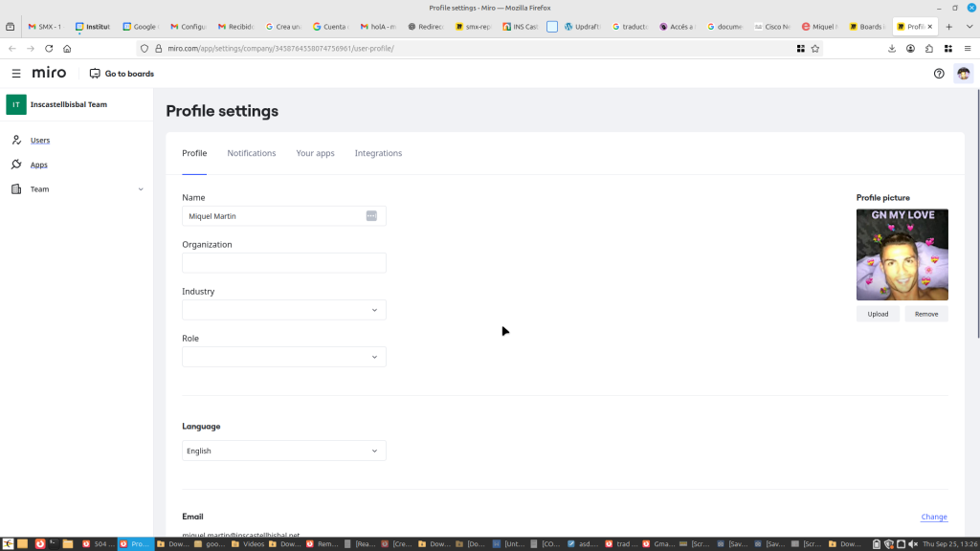This screenshot has height=551, width=980.
Task: Click the Apps sidebar icon
Action: point(16,165)
